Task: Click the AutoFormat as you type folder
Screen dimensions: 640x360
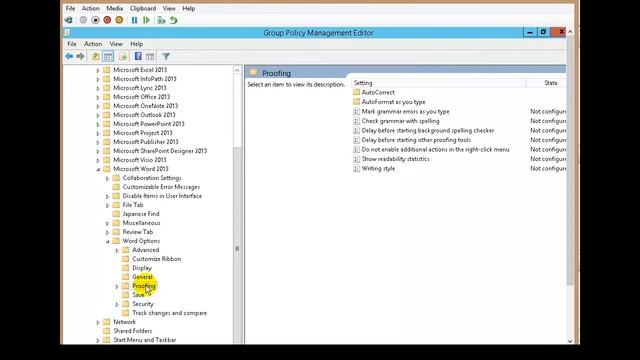Action: 393,102
